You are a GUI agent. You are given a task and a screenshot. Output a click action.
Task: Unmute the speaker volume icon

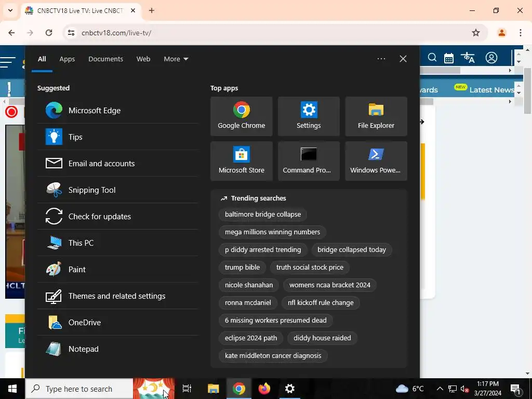[x=465, y=389]
